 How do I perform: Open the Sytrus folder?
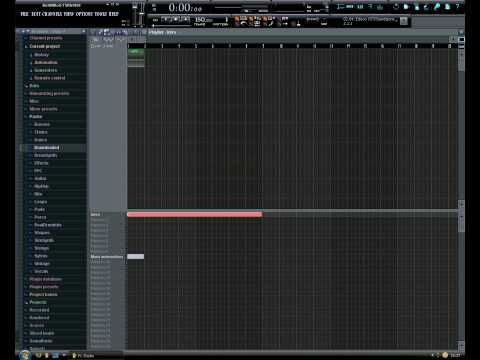point(41,256)
